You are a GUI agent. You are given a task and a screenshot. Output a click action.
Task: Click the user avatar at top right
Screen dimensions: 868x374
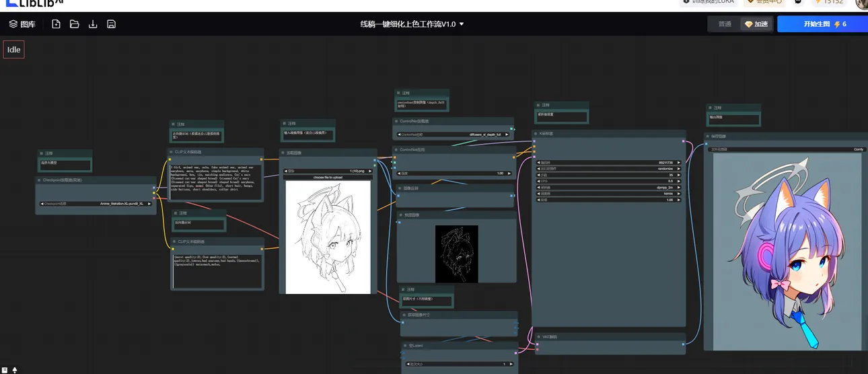click(862, 3)
